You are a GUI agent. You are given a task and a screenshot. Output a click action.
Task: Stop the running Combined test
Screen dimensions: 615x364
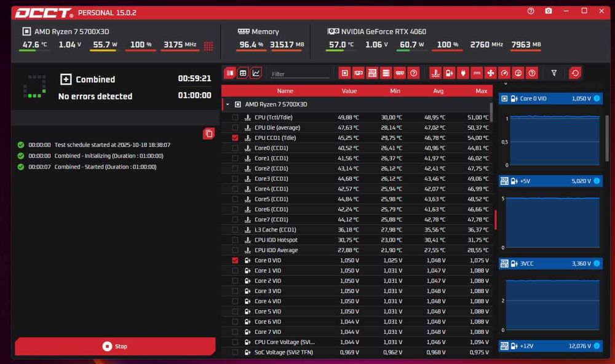(x=115, y=346)
